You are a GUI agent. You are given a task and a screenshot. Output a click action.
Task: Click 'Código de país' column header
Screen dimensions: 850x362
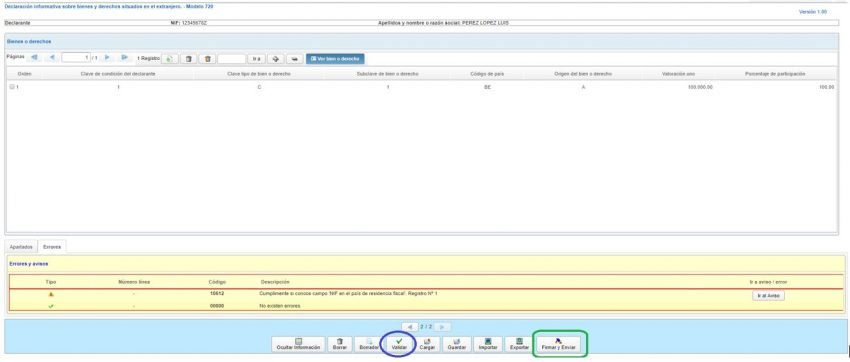coord(487,74)
